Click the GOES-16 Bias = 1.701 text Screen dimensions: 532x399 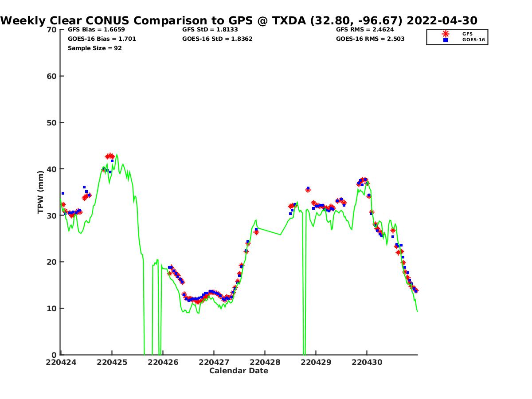[102, 39]
